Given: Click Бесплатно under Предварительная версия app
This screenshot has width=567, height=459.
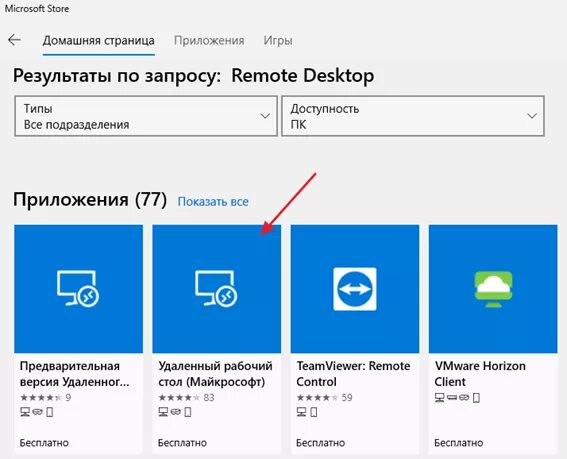Looking at the screenshot, I should pos(44,443).
